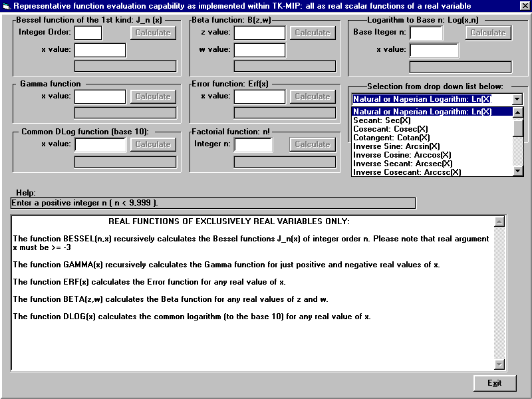
Task: Close the TK-MIP function evaluation window
Action: tap(525, 5)
